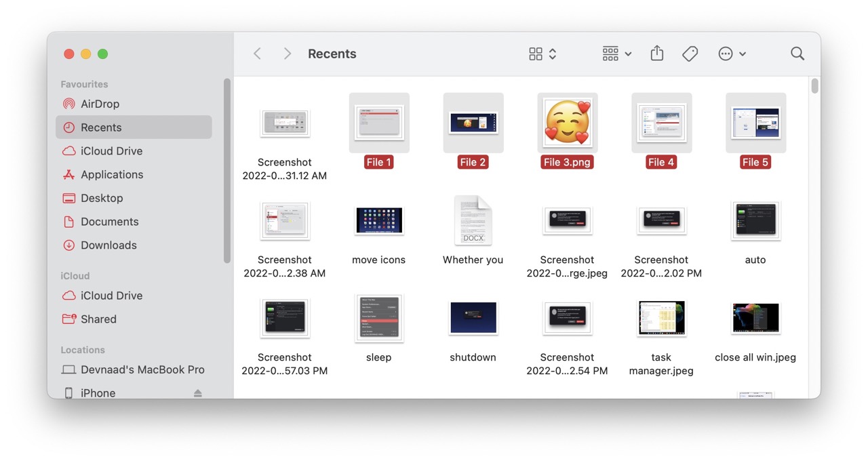This screenshot has height=461, width=868.
Task: Click the Share icon in the toolbar
Action: point(656,53)
